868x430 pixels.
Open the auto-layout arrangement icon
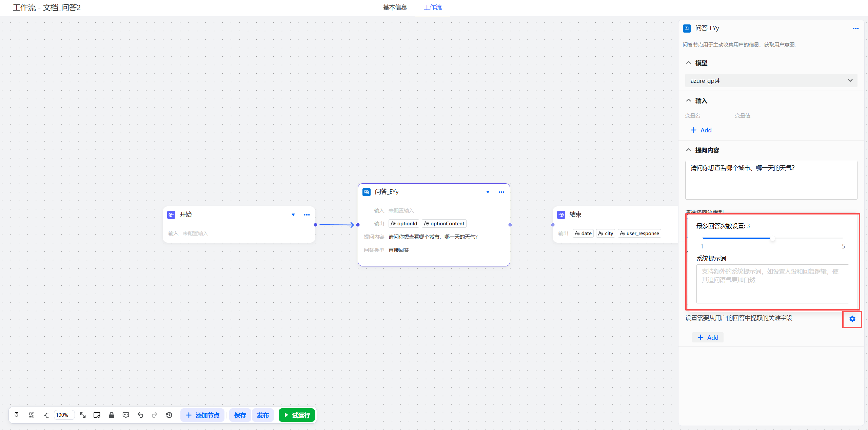pos(32,415)
